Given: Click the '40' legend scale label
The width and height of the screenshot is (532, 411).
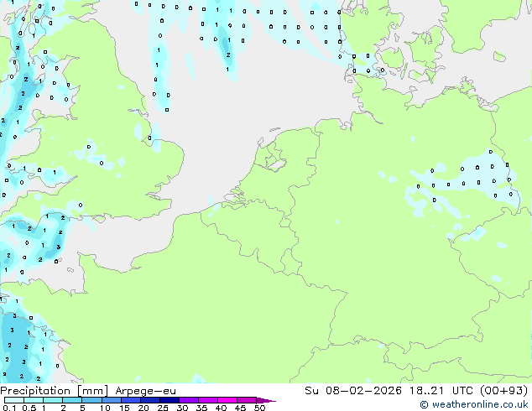Looking at the screenshot, I should 221,408.
